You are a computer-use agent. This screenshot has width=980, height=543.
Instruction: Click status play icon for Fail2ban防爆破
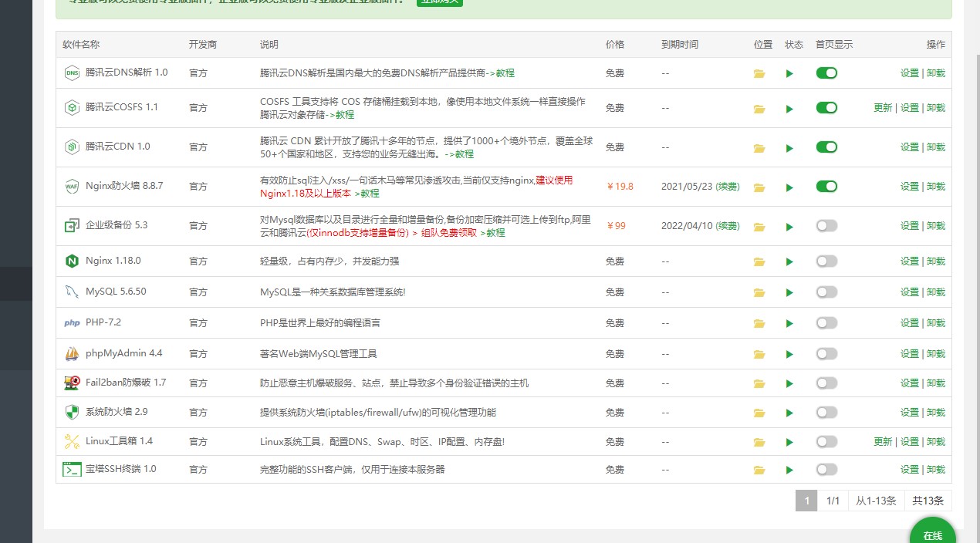pos(789,383)
